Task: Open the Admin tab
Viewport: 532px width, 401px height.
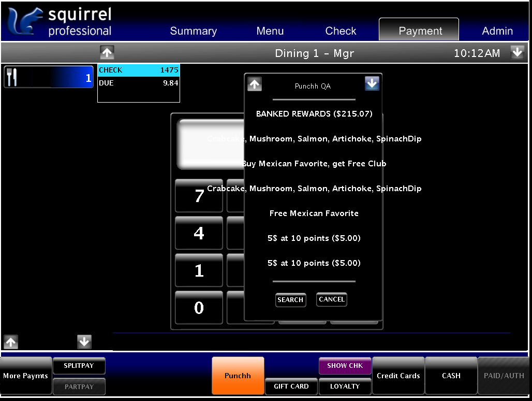Action: click(497, 31)
